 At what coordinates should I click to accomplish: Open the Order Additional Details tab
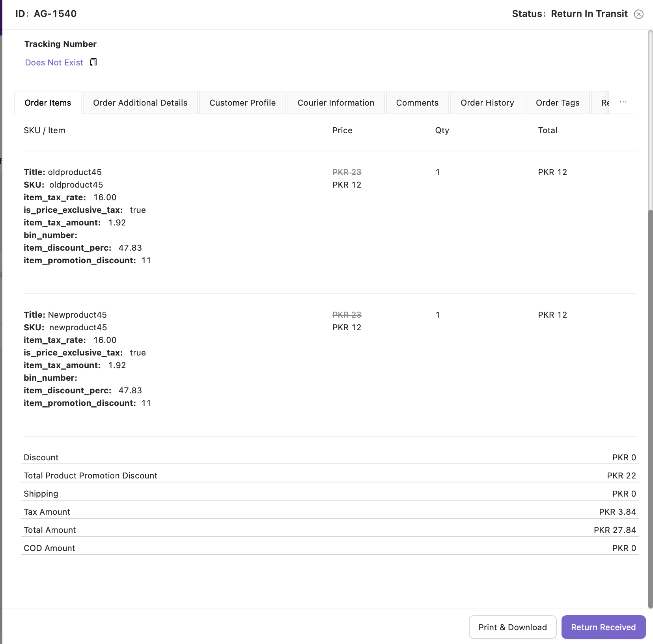(140, 103)
